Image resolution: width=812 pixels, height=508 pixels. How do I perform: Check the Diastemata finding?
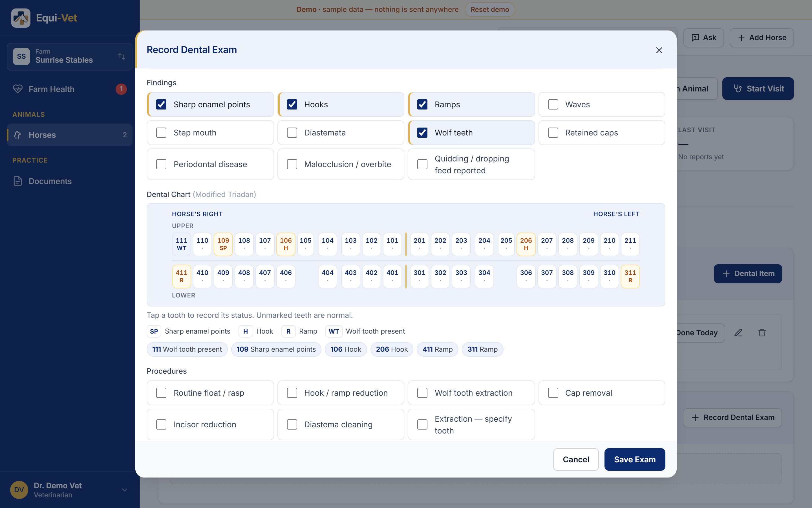coord(292,133)
